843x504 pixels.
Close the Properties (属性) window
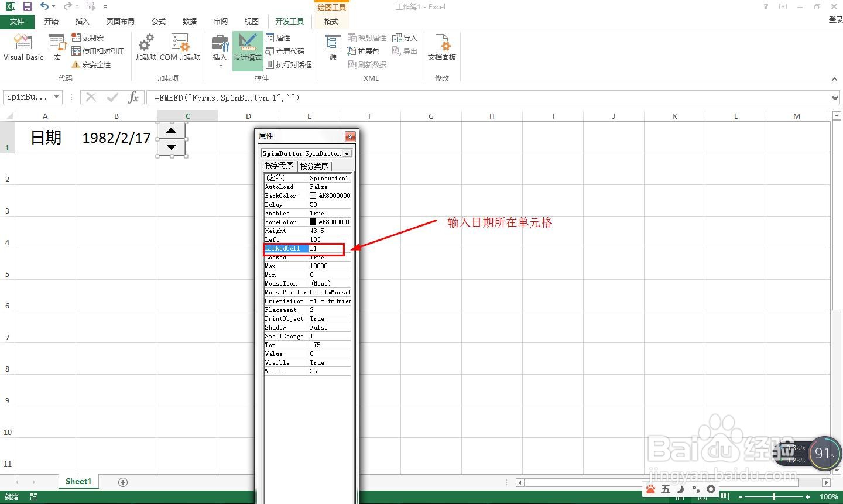pyautogui.click(x=350, y=136)
